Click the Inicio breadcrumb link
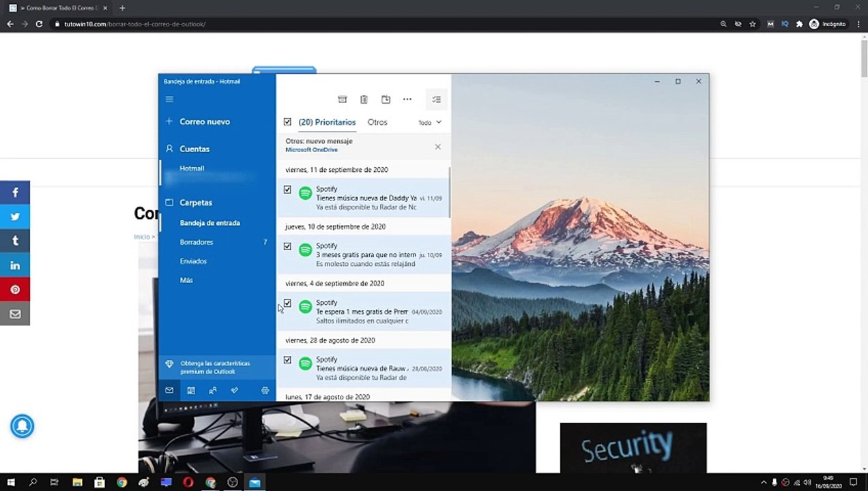The width and height of the screenshot is (868, 491). coord(141,237)
